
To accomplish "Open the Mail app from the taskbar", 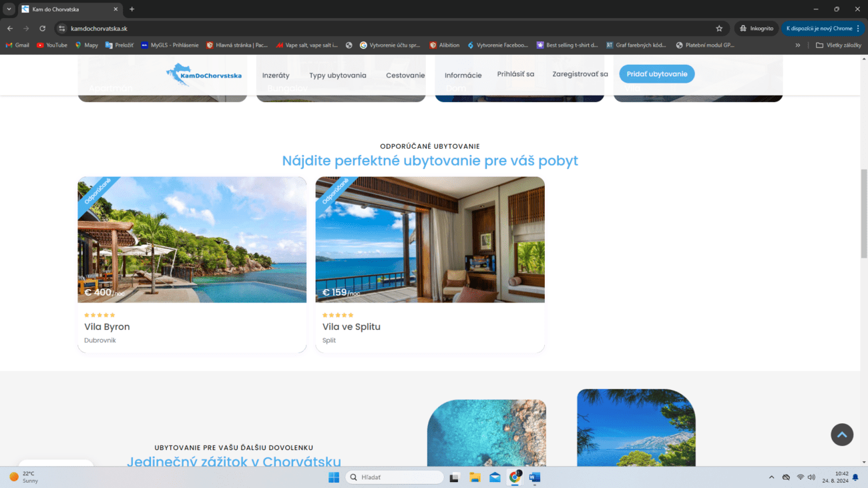I will click(495, 477).
